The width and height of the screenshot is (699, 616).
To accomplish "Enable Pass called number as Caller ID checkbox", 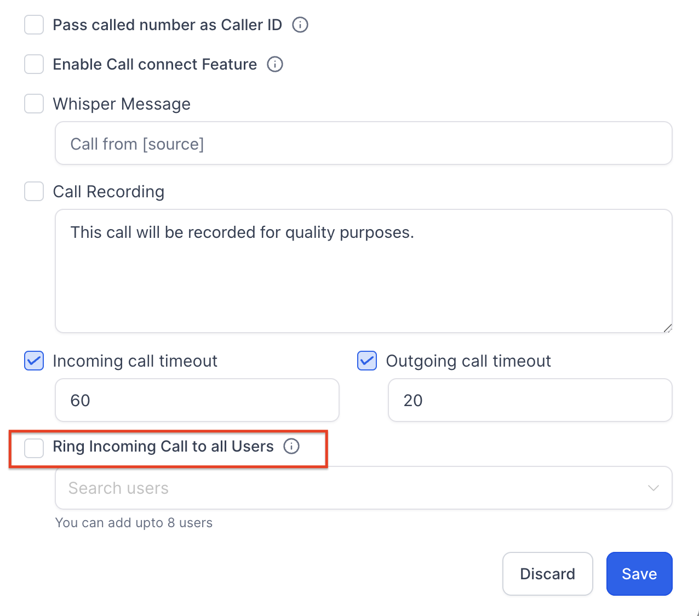I will [x=34, y=25].
